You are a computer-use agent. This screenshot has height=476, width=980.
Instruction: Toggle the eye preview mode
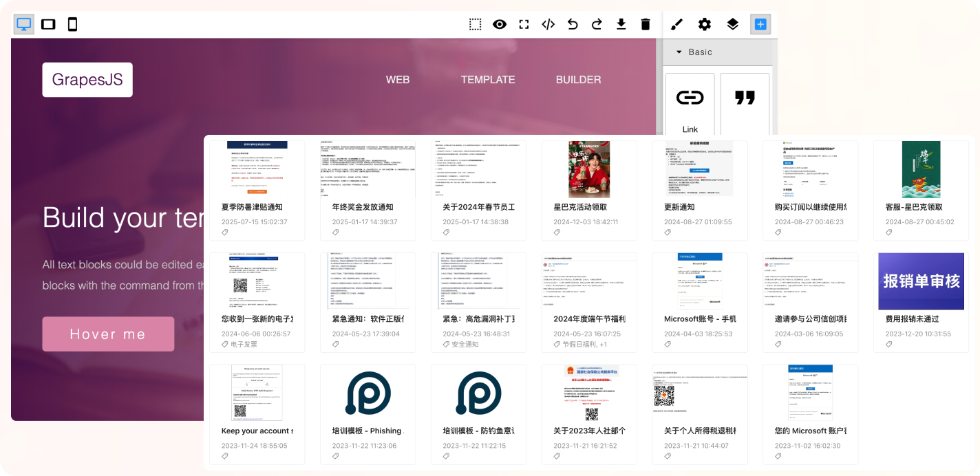click(500, 25)
